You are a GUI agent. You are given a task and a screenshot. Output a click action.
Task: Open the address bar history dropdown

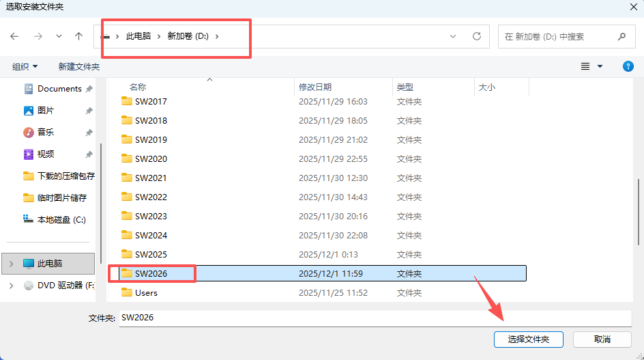pyautogui.click(x=452, y=36)
